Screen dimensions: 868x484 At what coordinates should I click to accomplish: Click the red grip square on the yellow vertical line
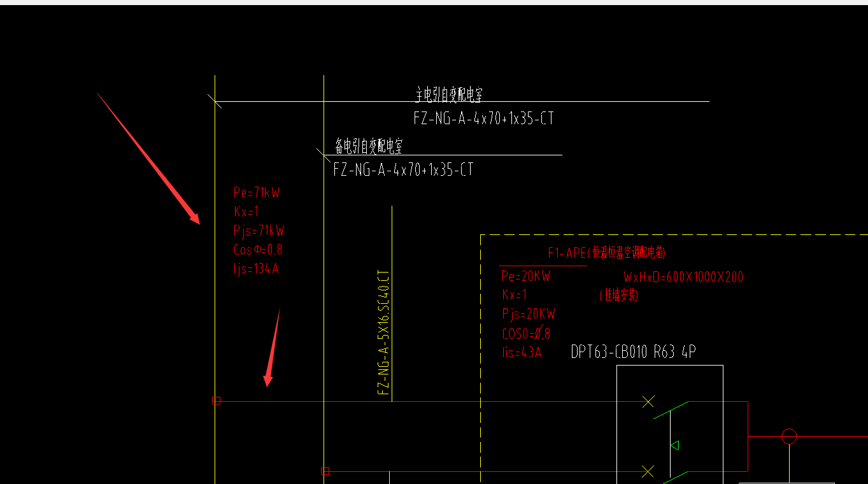click(325, 471)
